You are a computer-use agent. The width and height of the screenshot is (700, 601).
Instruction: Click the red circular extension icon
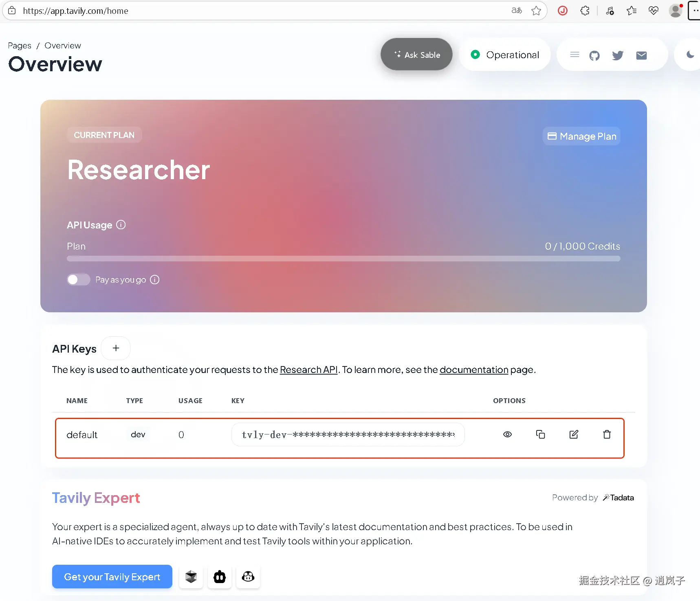(563, 11)
